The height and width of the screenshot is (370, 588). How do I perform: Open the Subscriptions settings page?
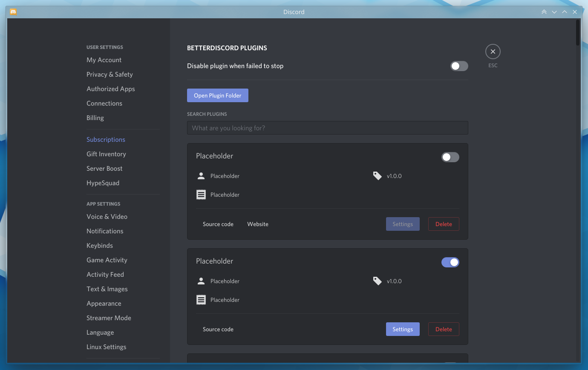click(106, 139)
